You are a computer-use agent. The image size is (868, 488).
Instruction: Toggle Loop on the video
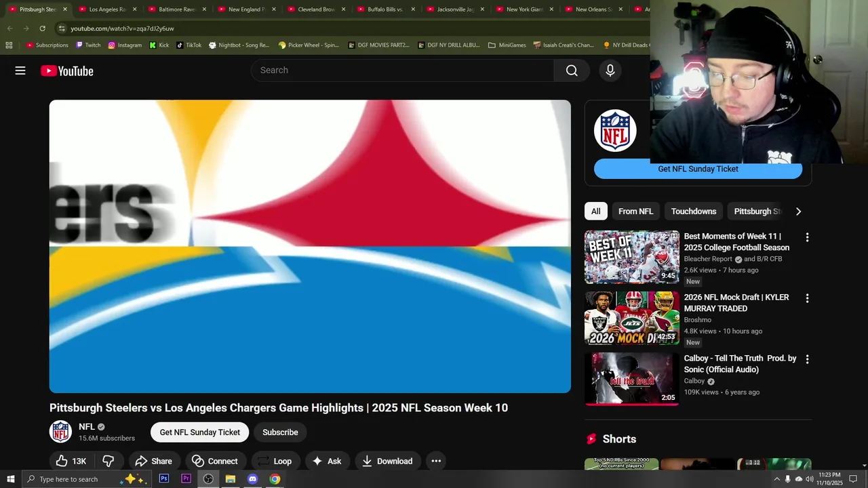coord(275,461)
